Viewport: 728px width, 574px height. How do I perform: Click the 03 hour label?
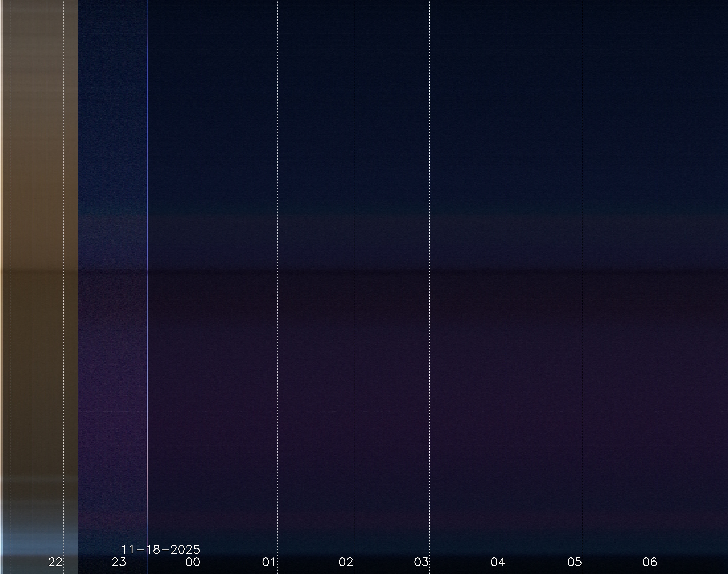pos(421,562)
